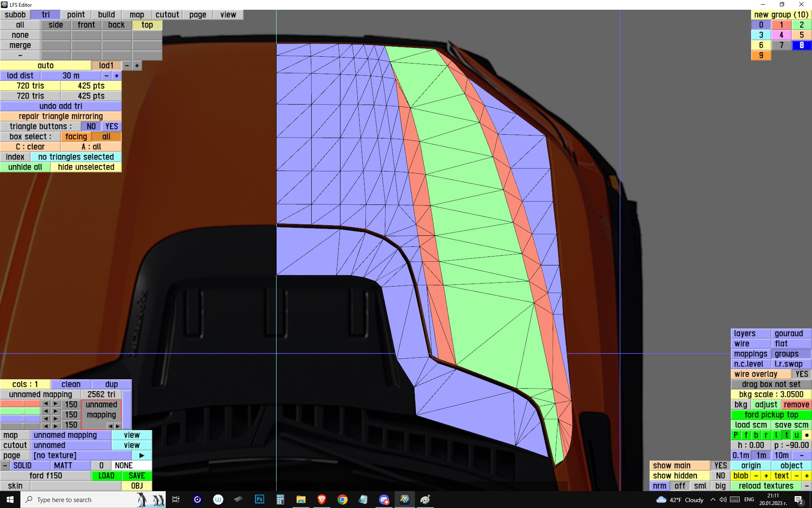The height and width of the screenshot is (508, 812).
Task: Click the Photoshop icon in the taskbar
Action: pyautogui.click(x=259, y=500)
